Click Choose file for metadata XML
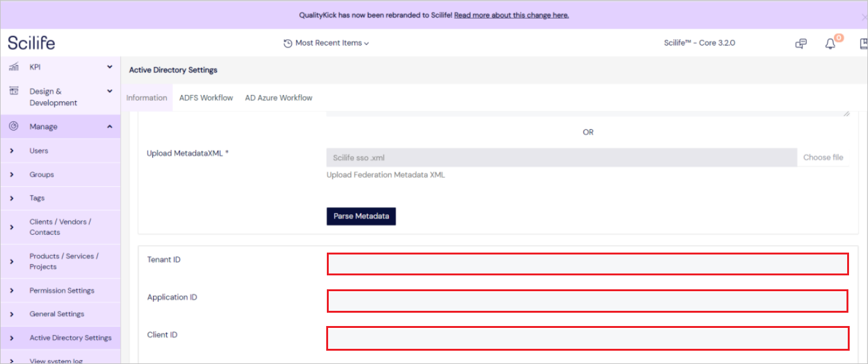 823,157
